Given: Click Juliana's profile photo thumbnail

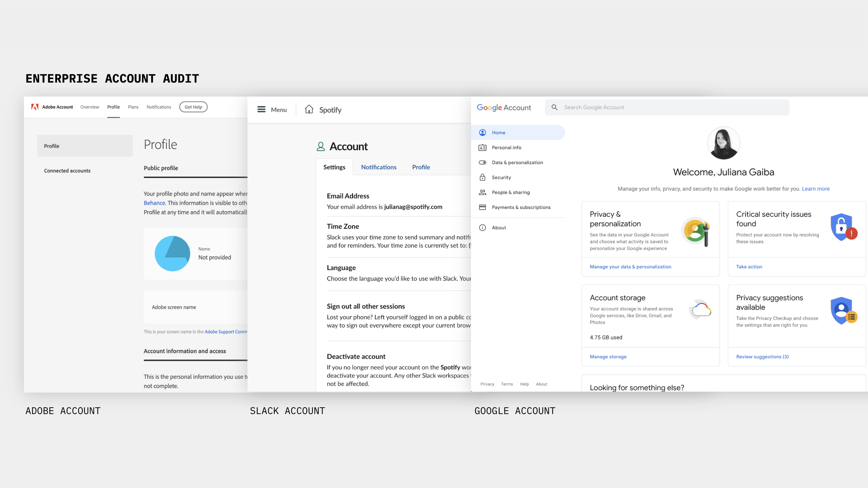Looking at the screenshot, I should click(723, 143).
